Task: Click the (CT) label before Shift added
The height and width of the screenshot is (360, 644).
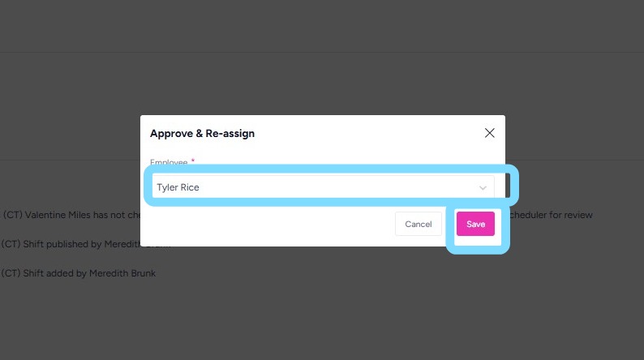Action: tap(11, 273)
